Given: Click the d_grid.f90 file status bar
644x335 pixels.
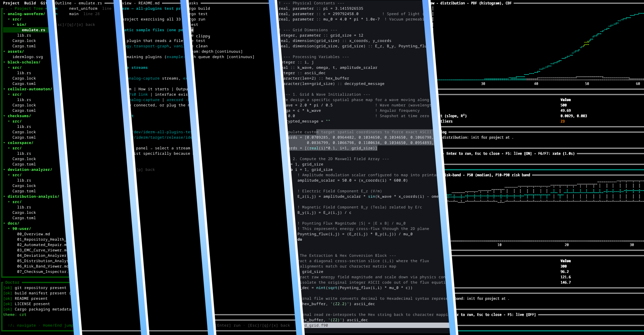Looking at the screenshot, I should coord(376,325).
